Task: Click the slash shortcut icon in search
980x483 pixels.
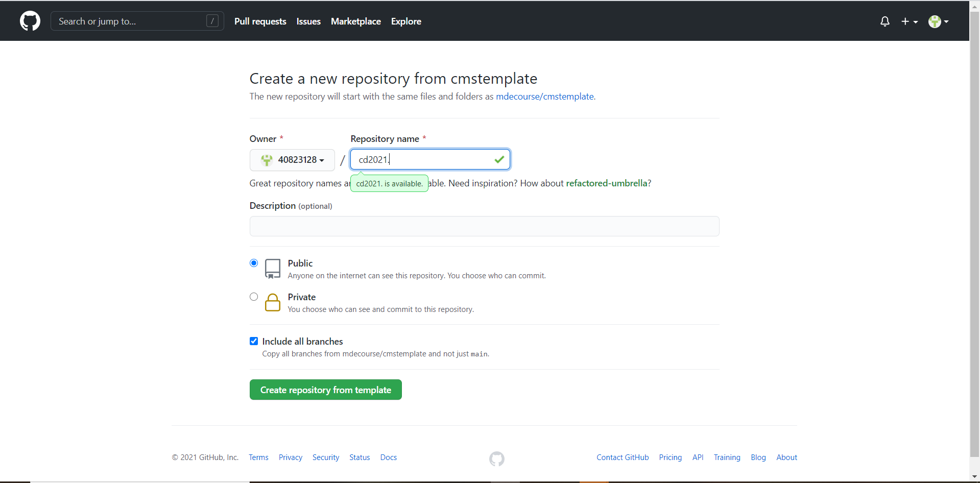Action: [x=212, y=21]
